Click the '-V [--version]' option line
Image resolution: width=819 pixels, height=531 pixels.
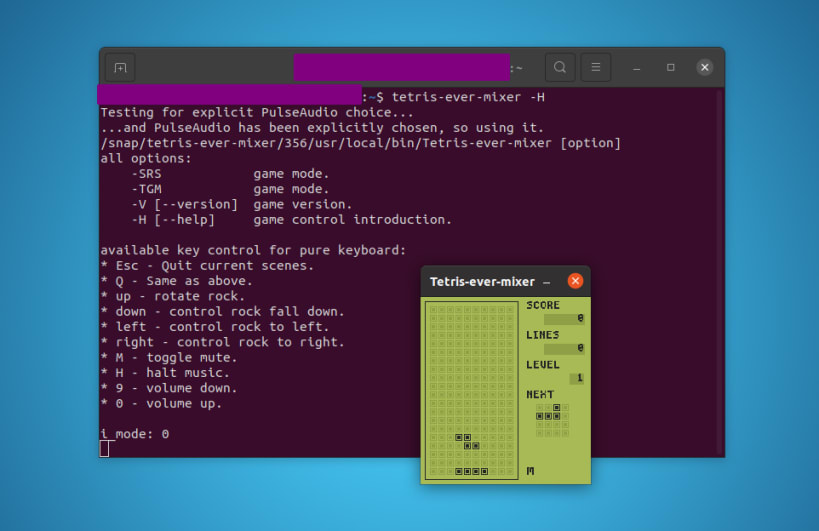point(242,204)
